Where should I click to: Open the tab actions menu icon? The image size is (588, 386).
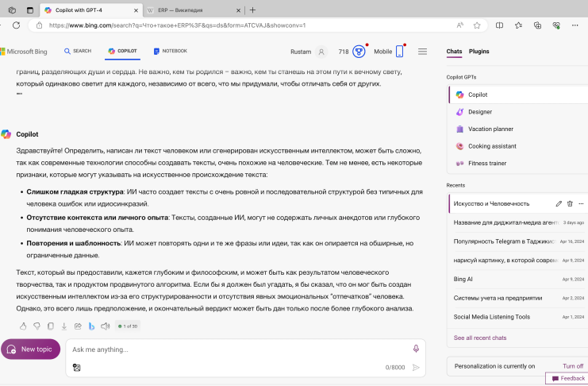[x=30, y=10]
